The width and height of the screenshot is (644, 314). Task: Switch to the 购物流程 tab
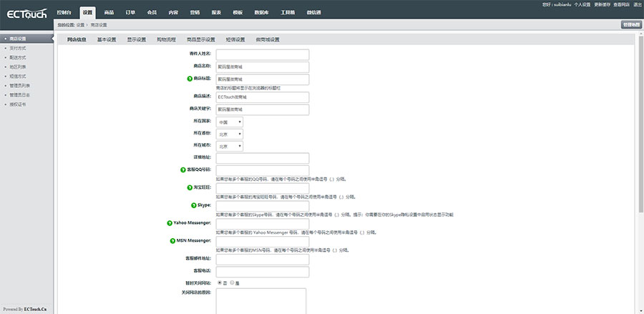pyautogui.click(x=166, y=40)
